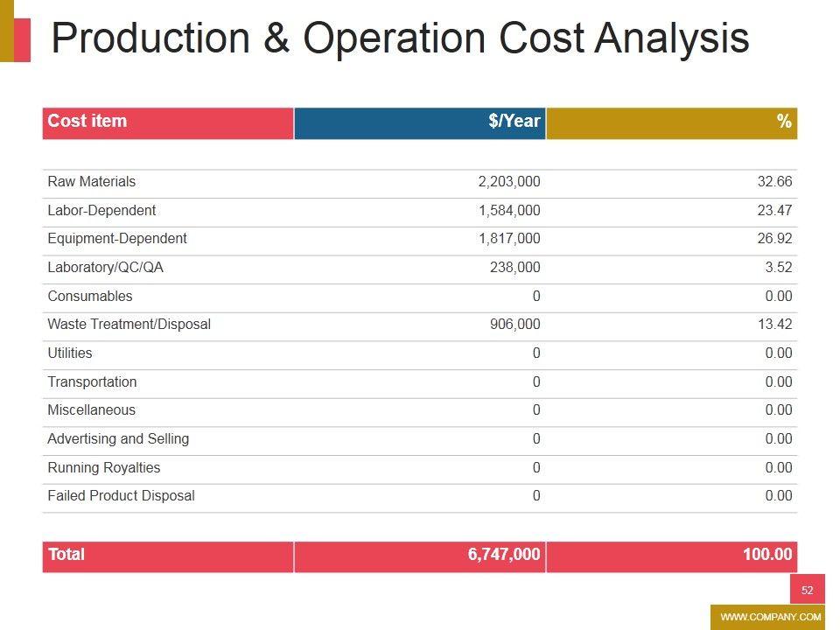This screenshot has height=630, width=840.
Task: Click the WWW.COMPANY.COM link
Action: pyautogui.click(x=770, y=617)
